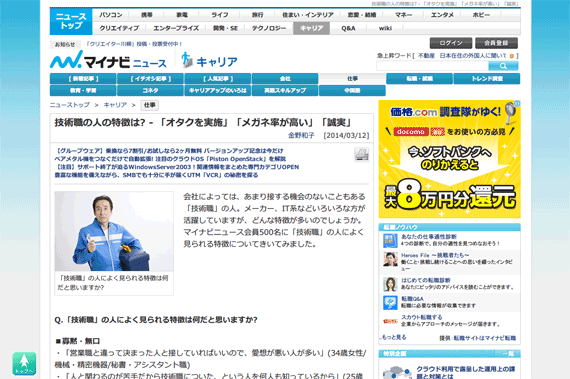Screen dimensions: 570x379
Task: Click the green scroll-to-top arrow button
Action: click(24, 363)
